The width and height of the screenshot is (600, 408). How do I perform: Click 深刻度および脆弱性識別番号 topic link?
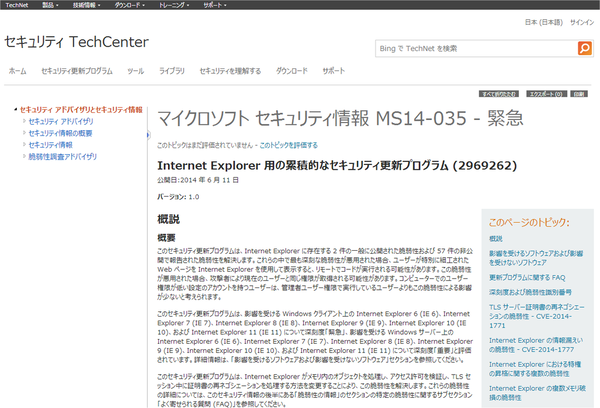(x=530, y=292)
